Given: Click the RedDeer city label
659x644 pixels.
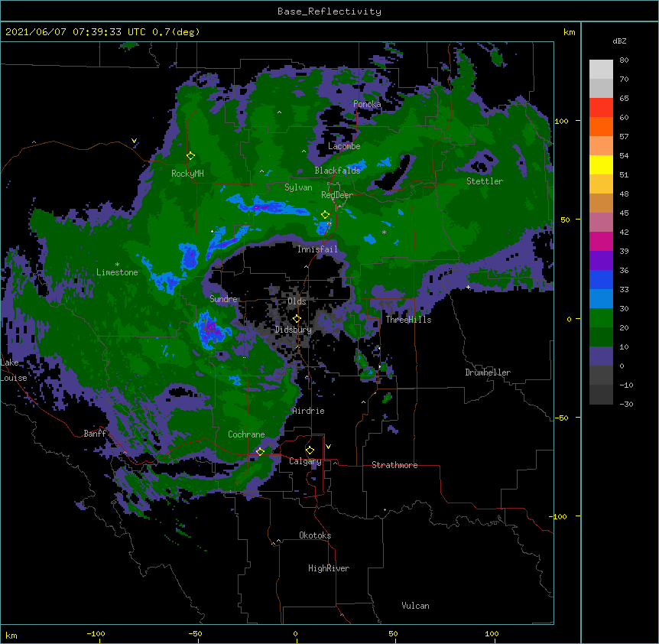Looking at the screenshot, I should pyautogui.click(x=337, y=195).
